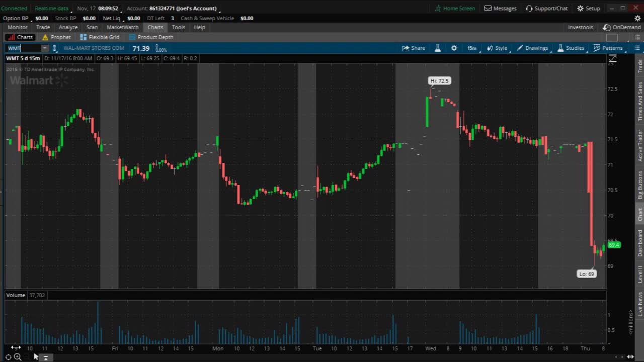The image size is (644, 362).
Task: Open the 15m timeframe dropdown
Action: [x=473, y=48]
